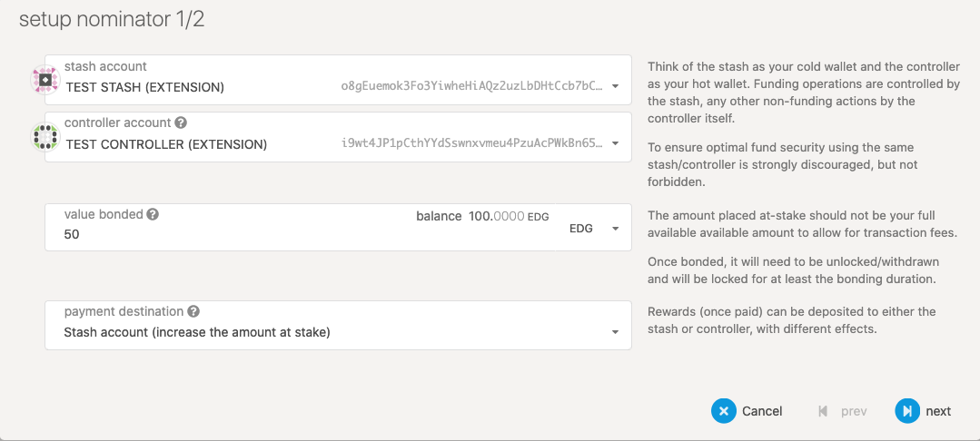Click the value bonded input showing 50
The image size is (980, 441).
[x=227, y=234]
